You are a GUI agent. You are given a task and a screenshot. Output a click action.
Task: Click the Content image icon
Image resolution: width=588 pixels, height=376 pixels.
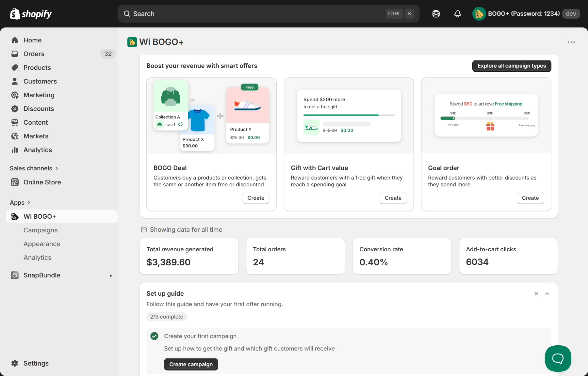click(15, 122)
